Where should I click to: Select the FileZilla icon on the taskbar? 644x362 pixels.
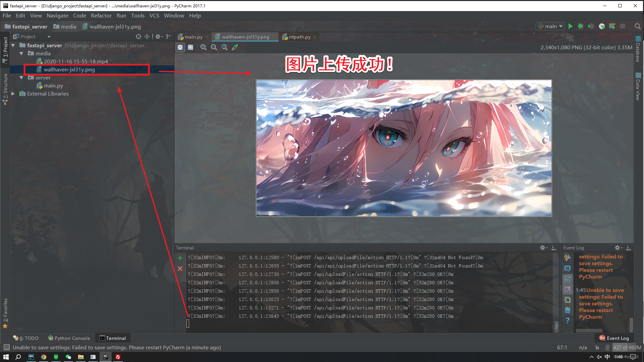click(x=118, y=357)
